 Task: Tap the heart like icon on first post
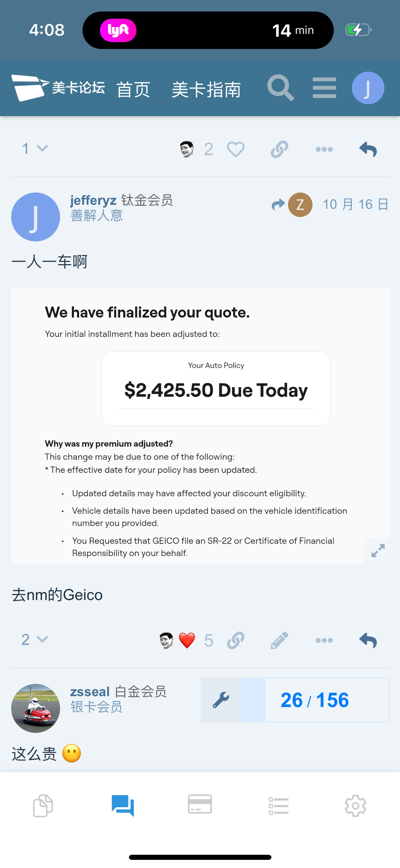coord(235,149)
